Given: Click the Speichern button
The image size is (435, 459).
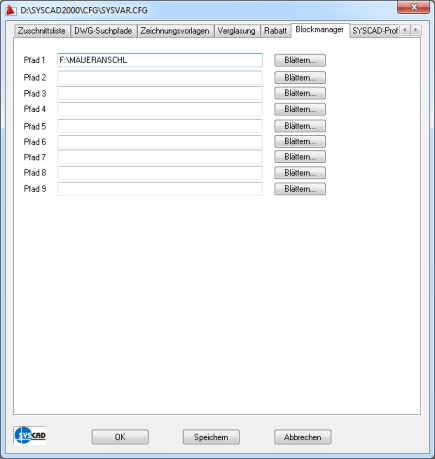Looking at the screenshot, I should pos(211,437).
